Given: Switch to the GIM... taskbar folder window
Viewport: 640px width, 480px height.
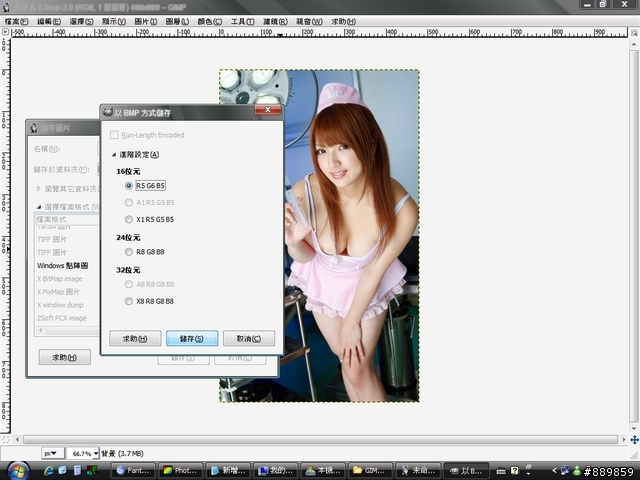Looking at the screenshot, I should 371,471.
